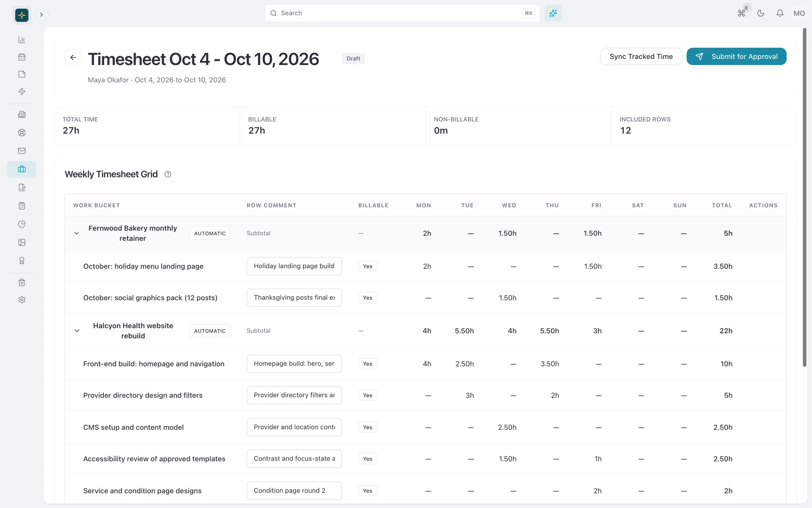Viewport: 812px width, 508px height.
Task: Open the image gallery icon in sidebar
Action: coord(22,242)
